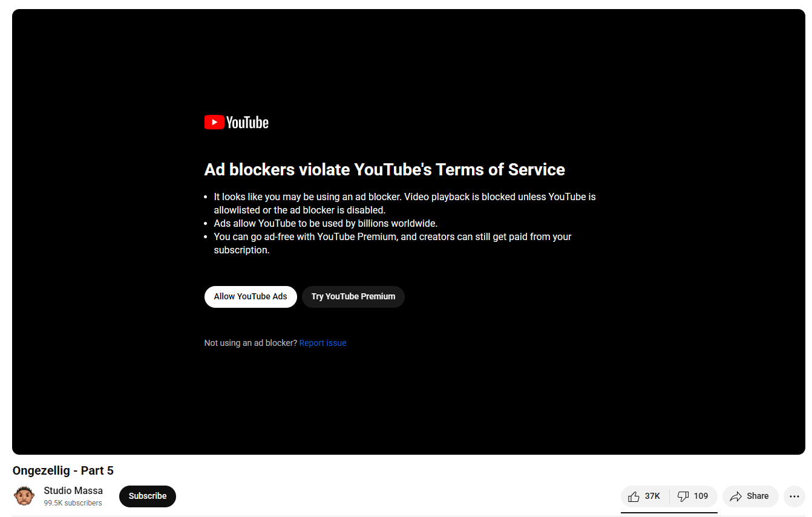
Task: Click the thumbs-up like icon
Action: tap(634, 496)
